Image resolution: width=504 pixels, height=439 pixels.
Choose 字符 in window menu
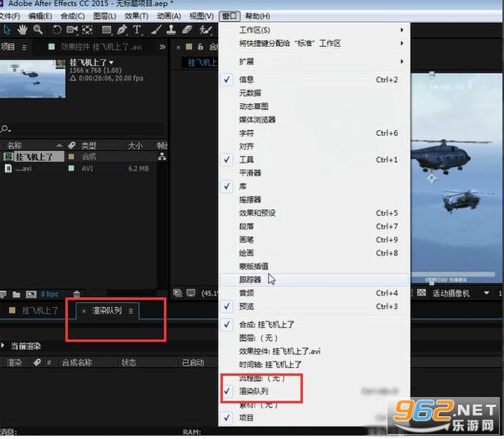click(314, 133)
